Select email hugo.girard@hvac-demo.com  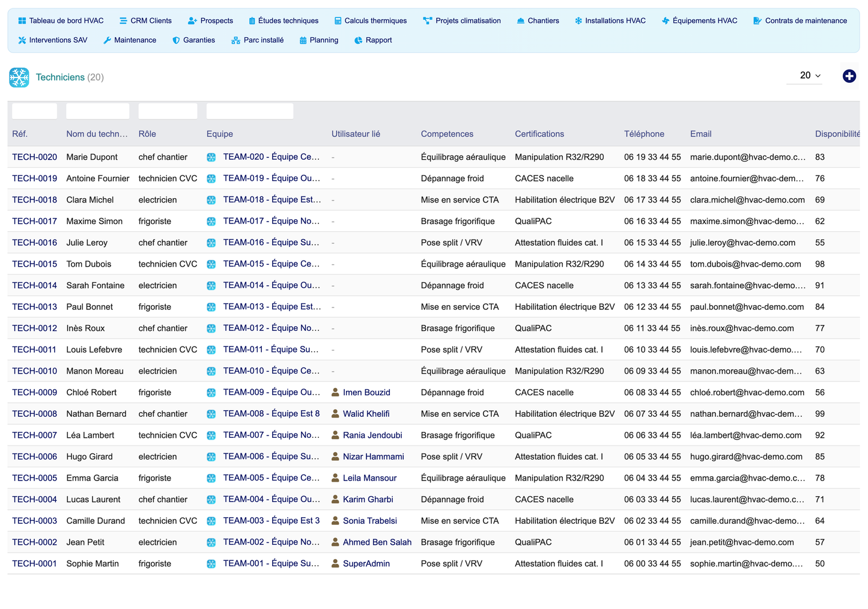[x=746, y=457]
